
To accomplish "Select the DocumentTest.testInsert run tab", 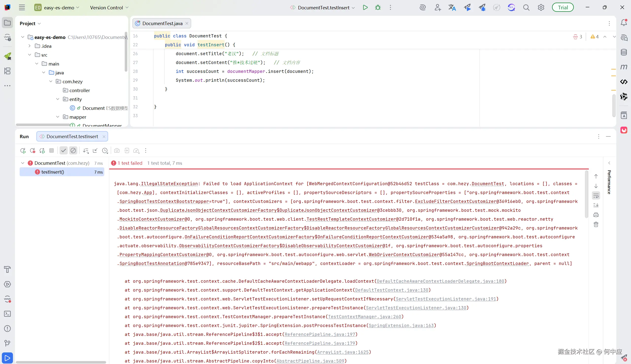I will [x=72, y=136].
